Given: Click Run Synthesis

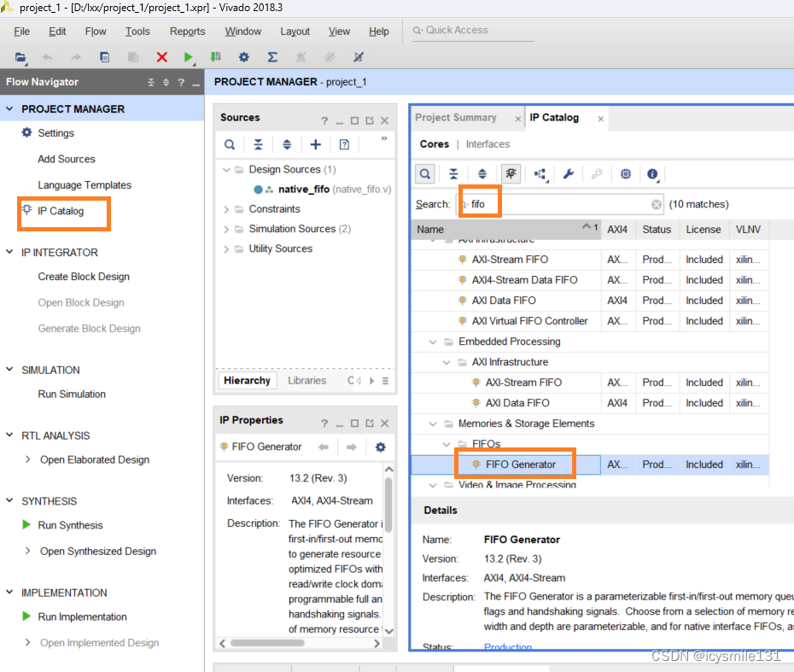Looking at the screenshot, I should 70,525.
